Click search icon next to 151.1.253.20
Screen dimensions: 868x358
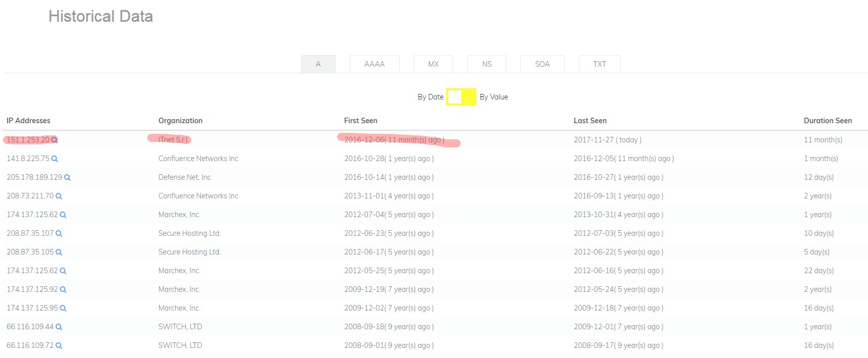pos(55,140)
